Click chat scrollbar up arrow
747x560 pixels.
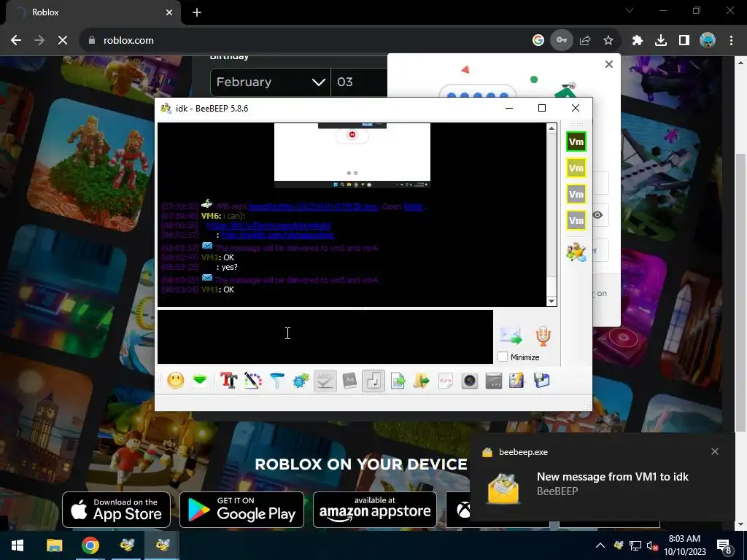point(551,128)
